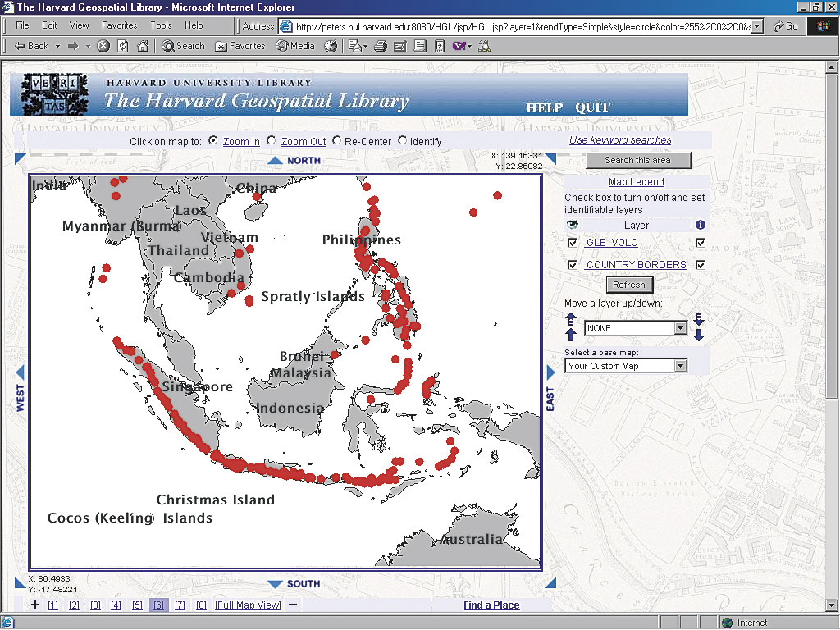Open the Media toolbar pane

click(295, 46)
